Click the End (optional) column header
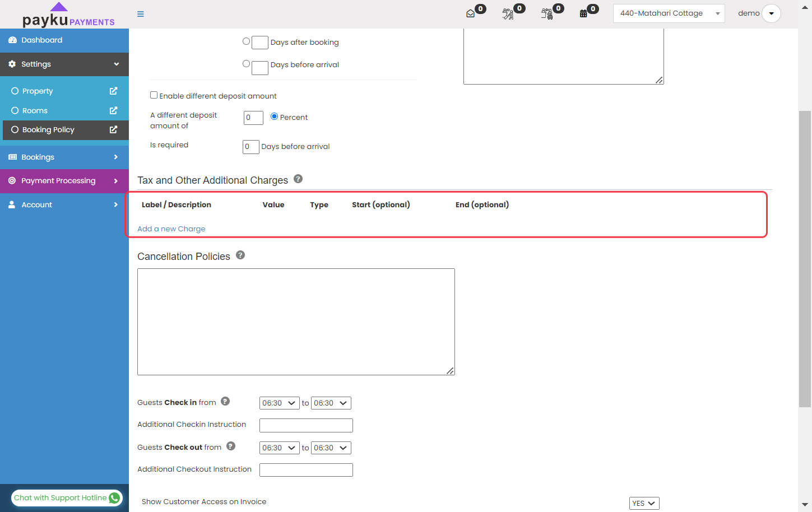Viewport: 812px width, 512px height. click(x=482, y=205)
